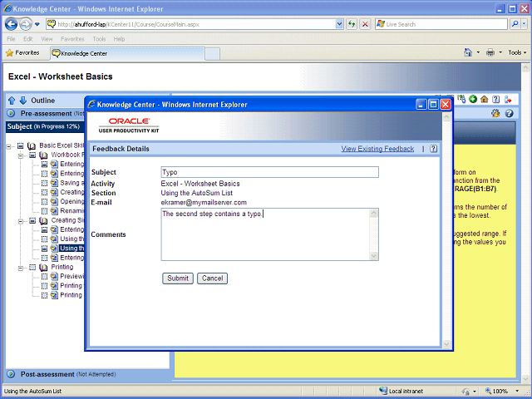Viewport: 532px width, 399px height.
Task: Click the red Stop loading icon
Action: pos(365,24)
